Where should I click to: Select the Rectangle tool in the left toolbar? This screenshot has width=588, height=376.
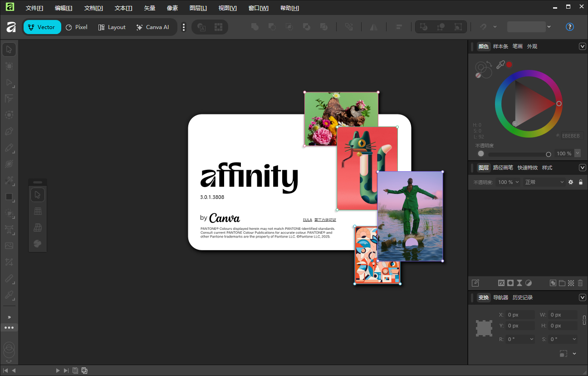point(9,197)
